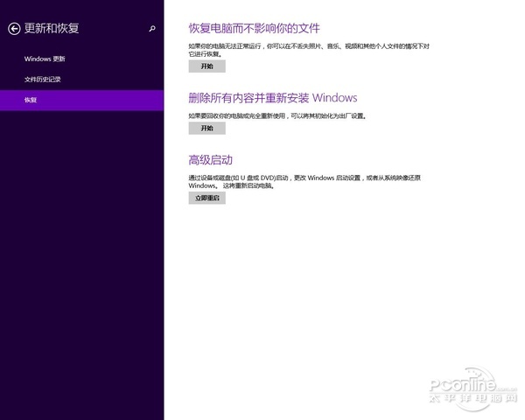Click the 立即重启 button under 高级启动

pyautogui.click(x=206, y=198)
